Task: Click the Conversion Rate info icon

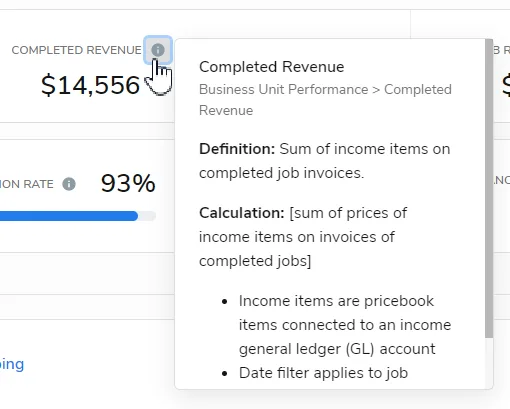Action: tap(69, 184)
